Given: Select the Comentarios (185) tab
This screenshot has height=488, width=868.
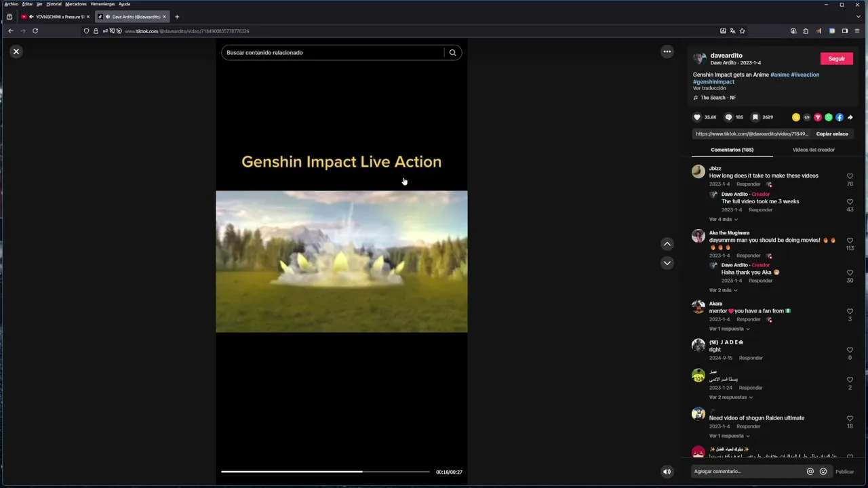Looking at the screenshot, I should 732,150.
